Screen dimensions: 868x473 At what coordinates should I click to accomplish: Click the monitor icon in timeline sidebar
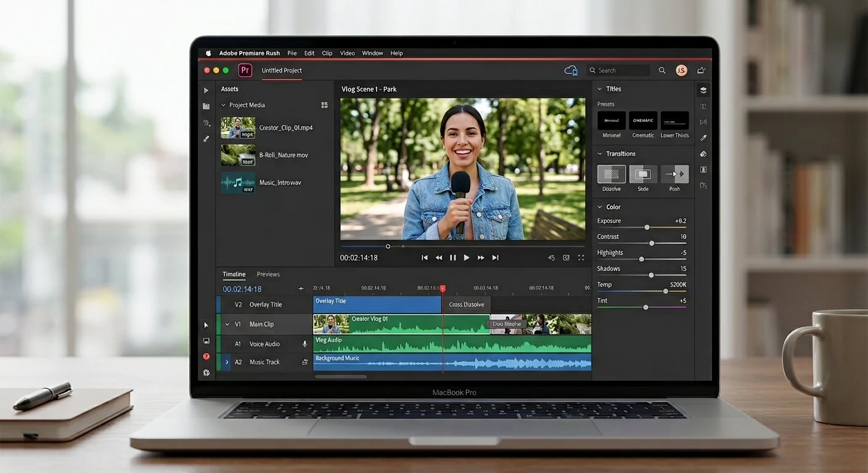[207, 341]
